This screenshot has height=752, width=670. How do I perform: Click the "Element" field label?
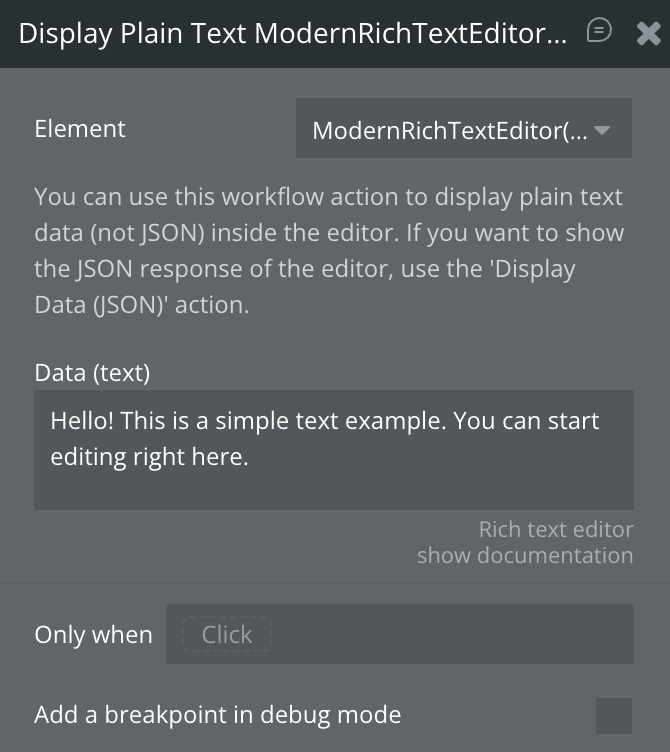pos(80,129)
